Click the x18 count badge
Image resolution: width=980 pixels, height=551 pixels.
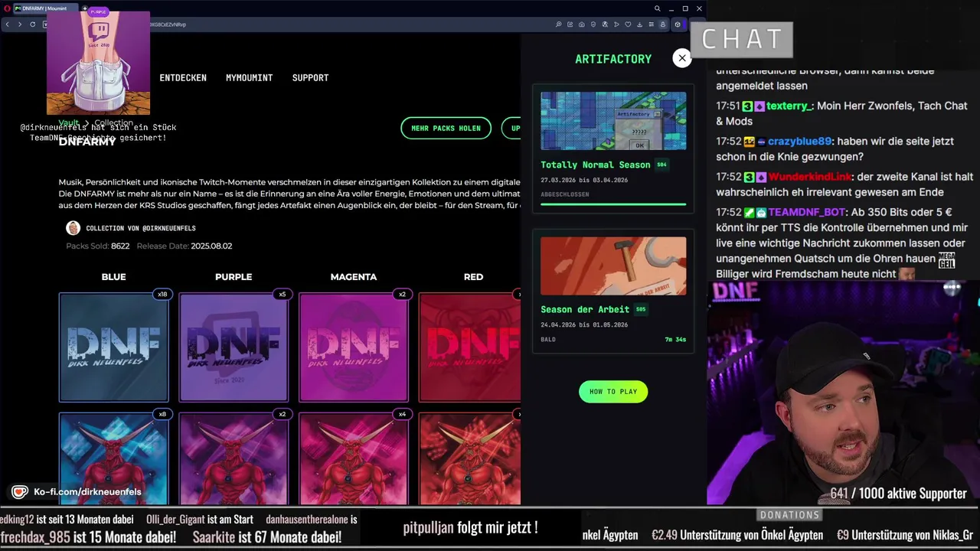tap(162, 294)
